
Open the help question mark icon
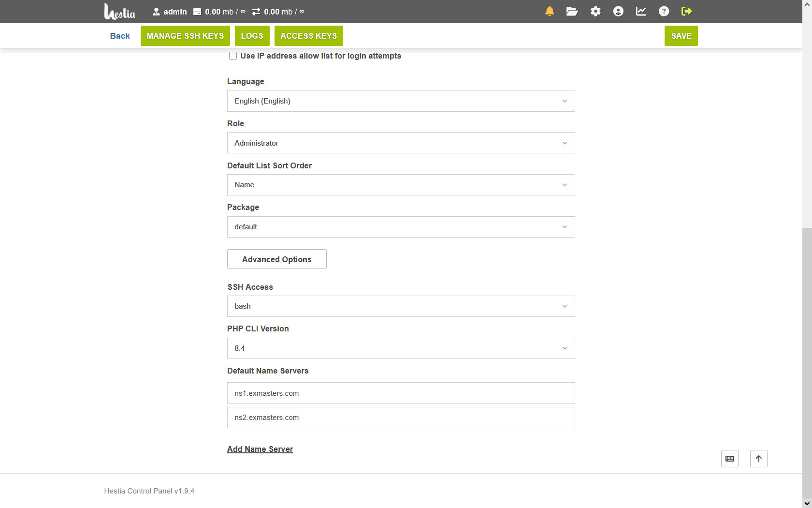[x=664, y=12]
